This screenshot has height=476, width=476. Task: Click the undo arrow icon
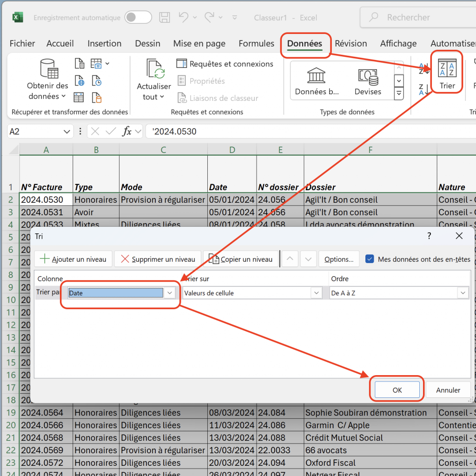pyautogui.click(x=183, y=18)
